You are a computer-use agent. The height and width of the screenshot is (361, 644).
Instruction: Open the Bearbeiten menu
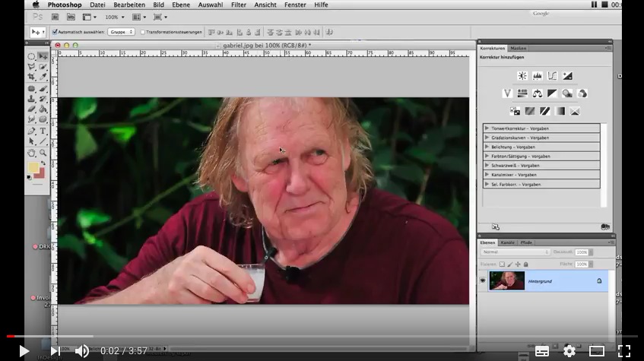click(x=129, y=5)
